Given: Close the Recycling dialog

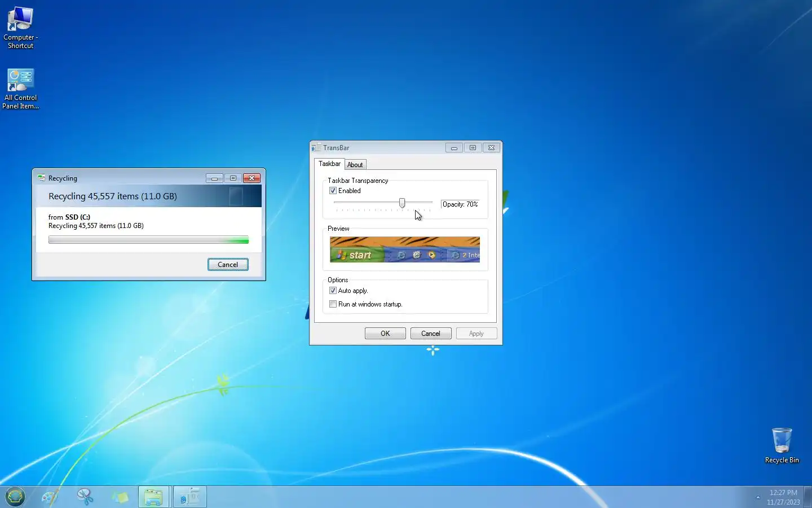Looking at the screenshot, I should 251,178.
